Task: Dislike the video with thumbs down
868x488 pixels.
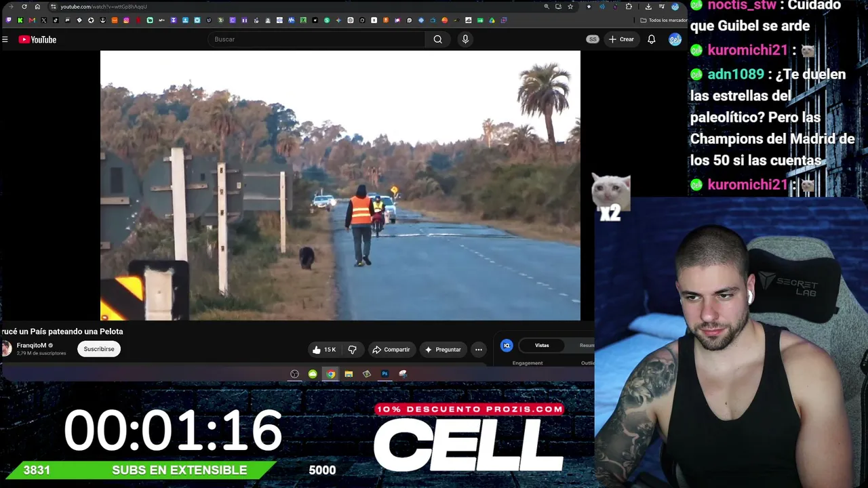Action: tap(352, 350)
